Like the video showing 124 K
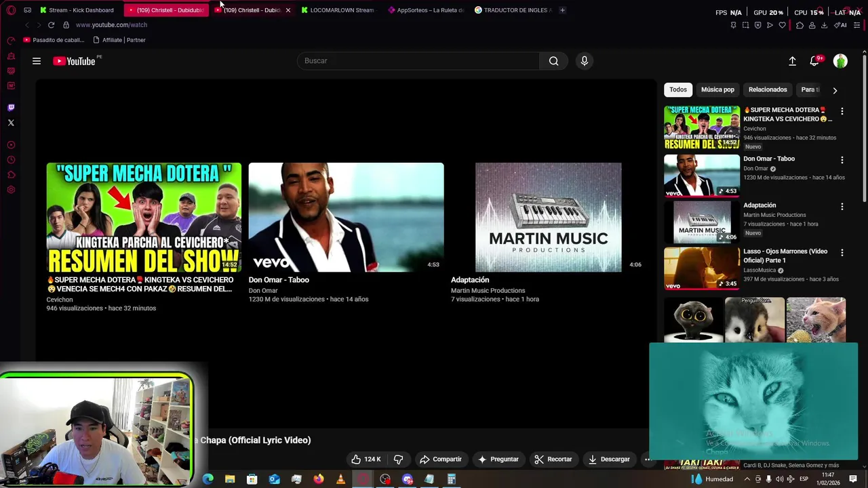 (366, 459)
